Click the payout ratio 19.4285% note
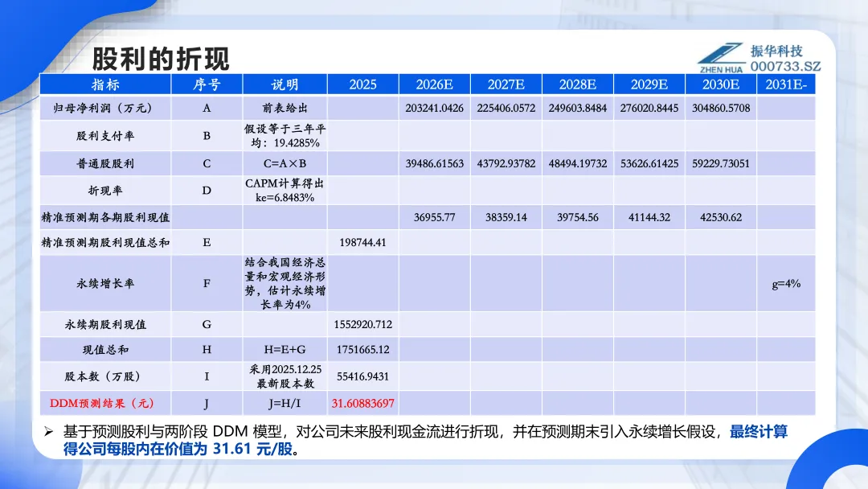The width and height of the screenshot is (868, 489). [x=285, y=136]
